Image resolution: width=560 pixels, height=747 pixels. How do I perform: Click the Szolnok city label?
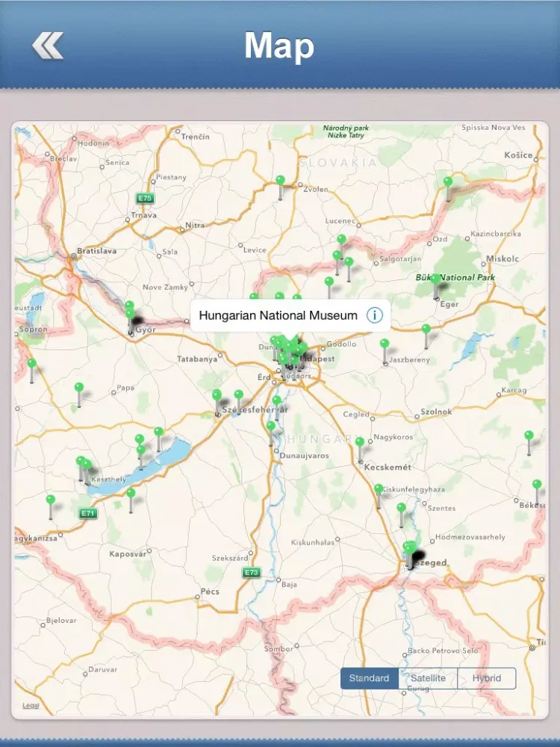[436, 412]
